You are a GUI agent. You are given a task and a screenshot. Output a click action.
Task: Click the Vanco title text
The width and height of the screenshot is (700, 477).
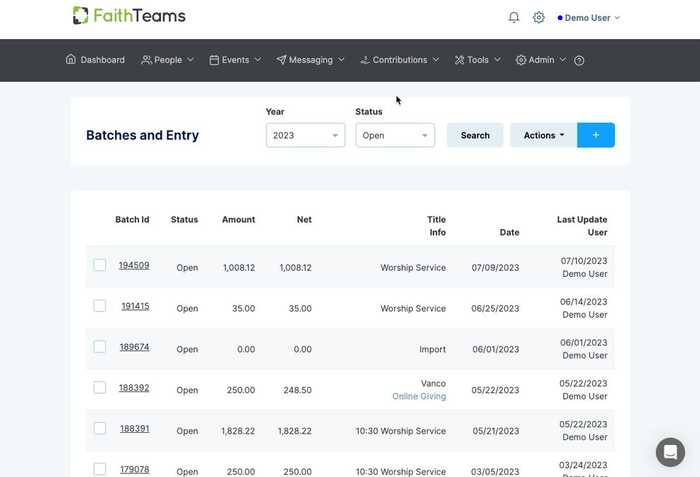coord(433,383)
